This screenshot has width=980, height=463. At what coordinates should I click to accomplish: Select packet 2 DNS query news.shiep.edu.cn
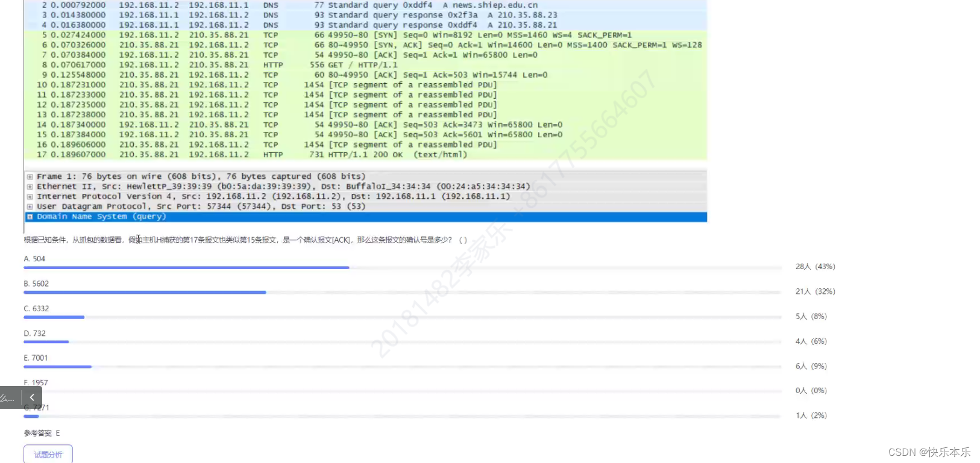(x=365, y=5)
